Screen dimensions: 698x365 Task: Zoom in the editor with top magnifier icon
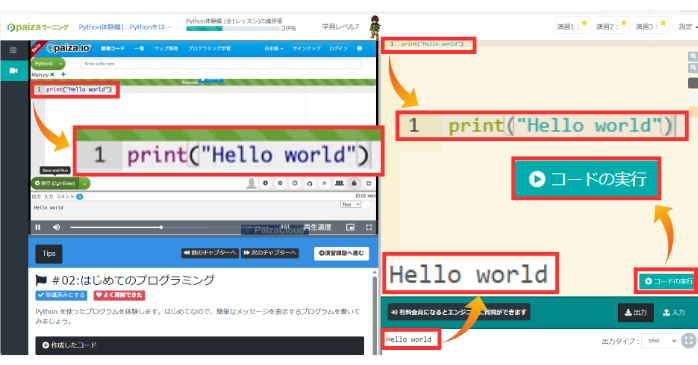[693, 56]
